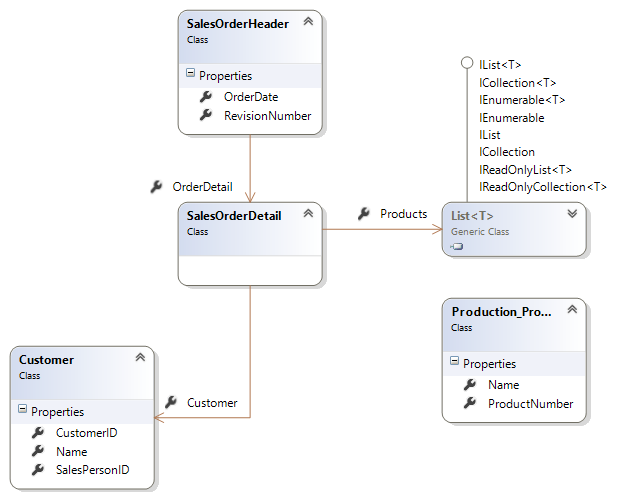Image resolution: width=625 pixels, height=498 pixels.
Task: Click the IReadOnlyCollection<T> interface label
Action: pos(542,187)
